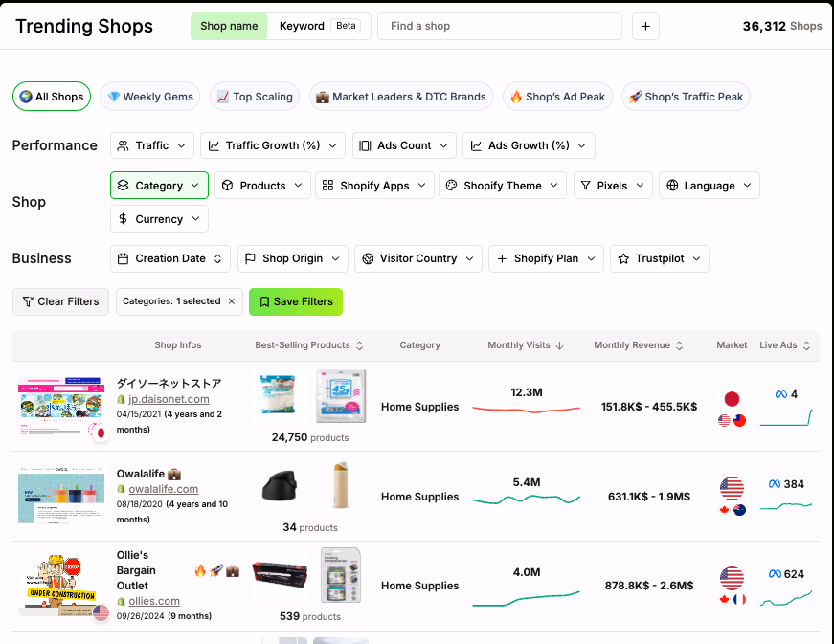
Task: Sort by Monthly Revenue column arrows
Action: (679, 345)
